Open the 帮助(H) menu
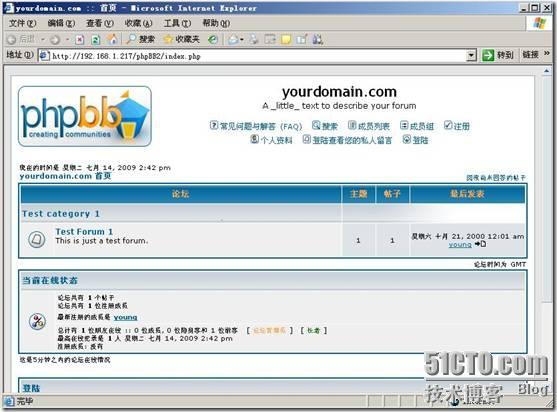 [216, 23]
